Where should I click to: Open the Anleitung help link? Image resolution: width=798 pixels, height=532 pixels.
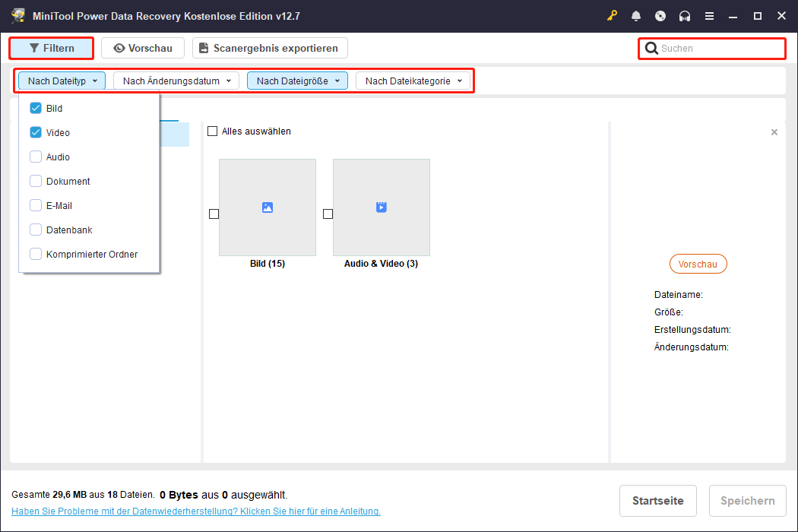pos(353,511)
